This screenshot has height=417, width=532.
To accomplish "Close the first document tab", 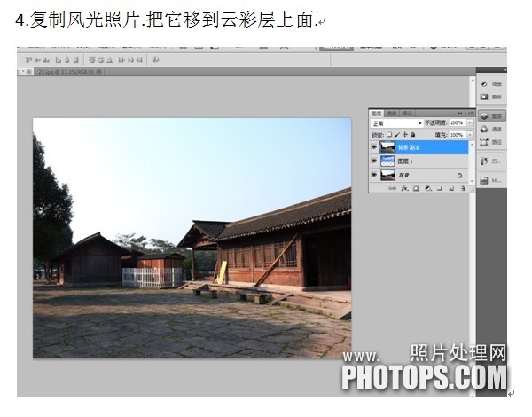I will (x=29, y=72).
